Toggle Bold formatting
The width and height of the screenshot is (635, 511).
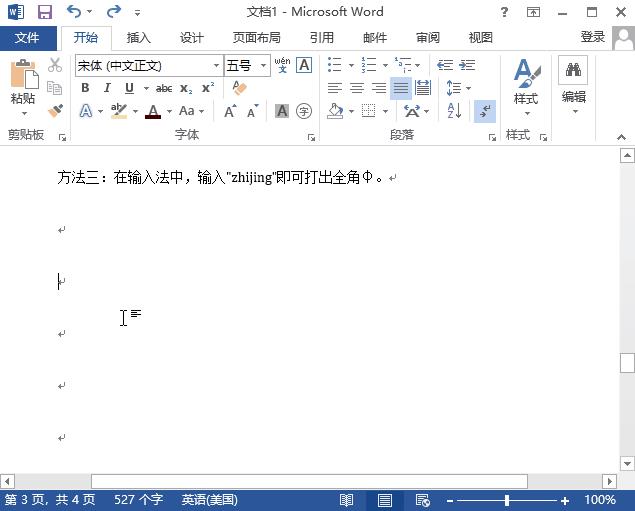coord(86,88)
